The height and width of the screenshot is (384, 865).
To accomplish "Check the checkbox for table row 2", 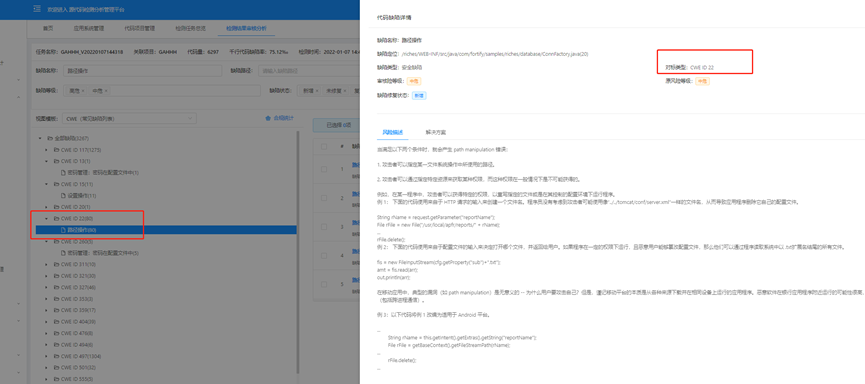I will pos(324,198).
